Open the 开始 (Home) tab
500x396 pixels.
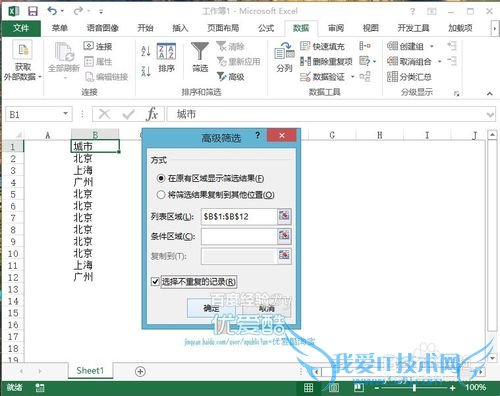tap(145, 28)
